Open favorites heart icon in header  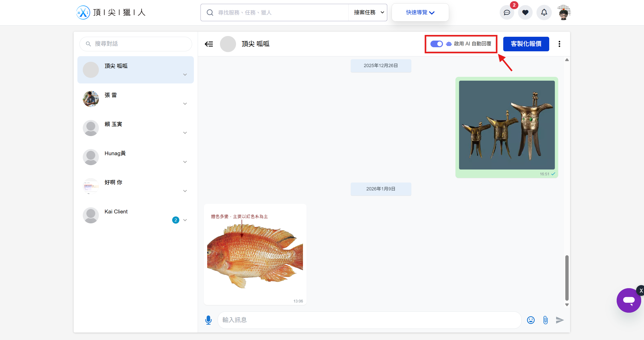525,13
